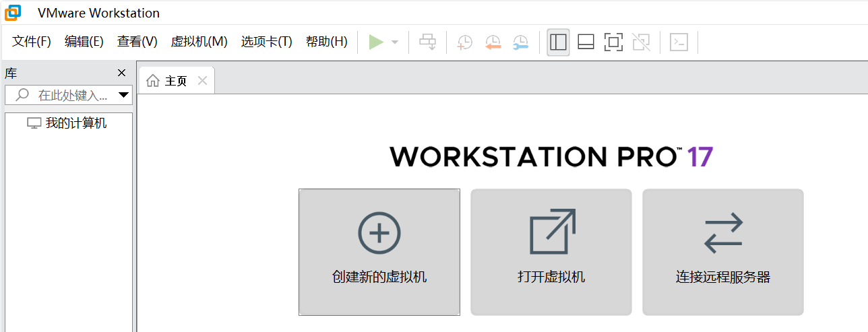Close the 主页 tab
This screenshot has height=332, width=868.
pyautogui.click(x=202, y=81)
